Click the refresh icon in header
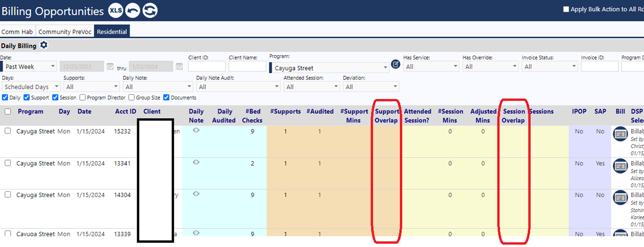 tap(150, 11)
